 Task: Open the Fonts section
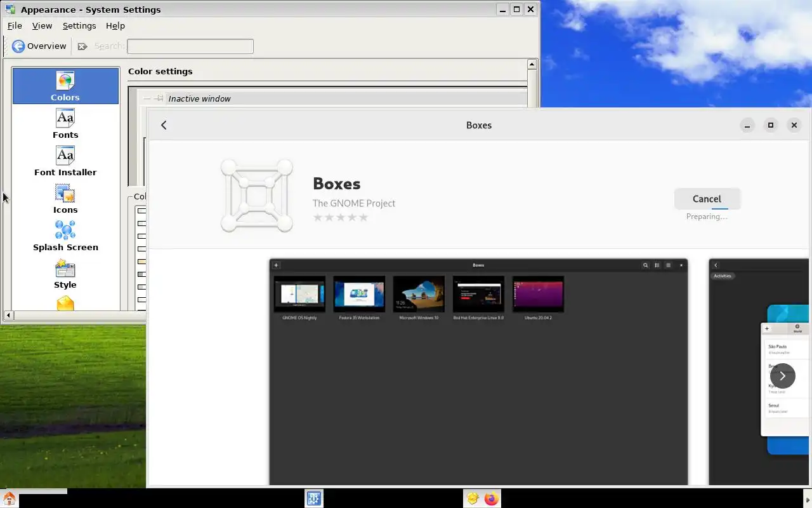pos(65,124)
